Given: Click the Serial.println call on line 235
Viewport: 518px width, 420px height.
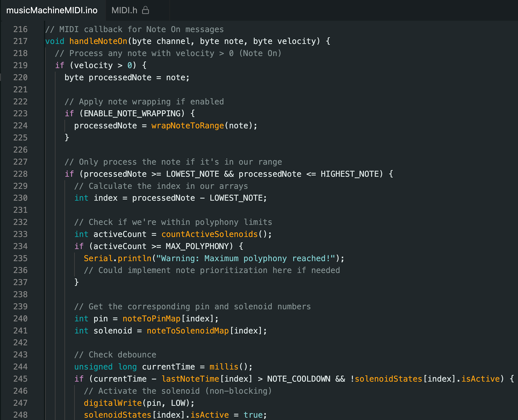Looking at the screenshot, I should point(117,259).
